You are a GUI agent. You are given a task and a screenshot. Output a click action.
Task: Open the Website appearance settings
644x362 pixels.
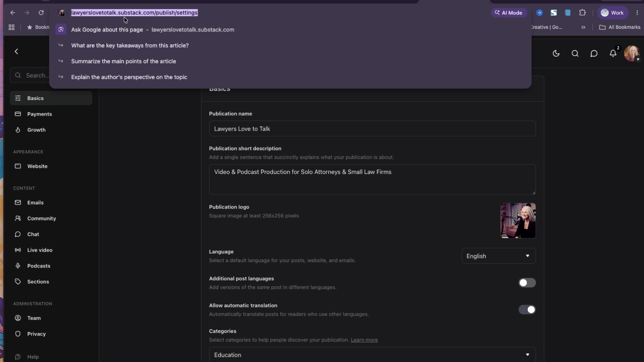pyautogui.click(x=51, y=166)
